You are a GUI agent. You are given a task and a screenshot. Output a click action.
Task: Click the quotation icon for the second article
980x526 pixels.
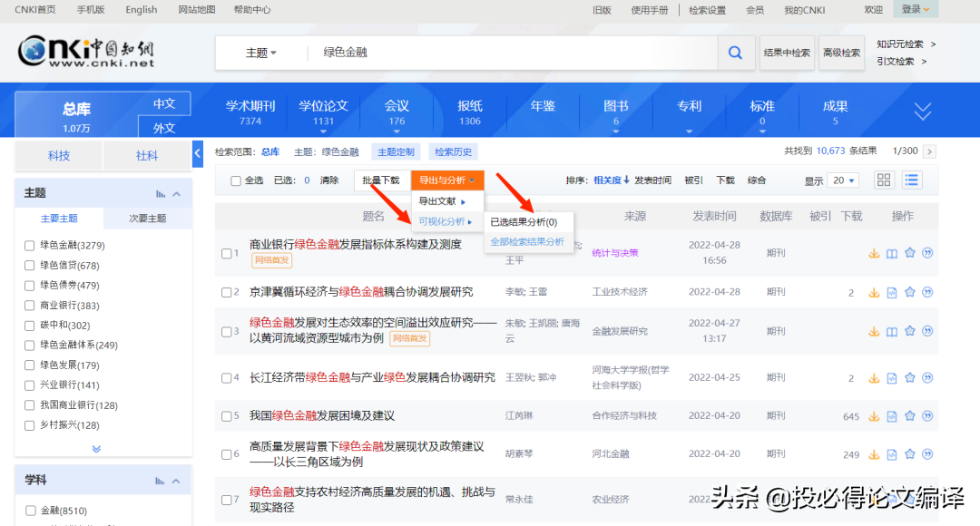click(x=926, y=292)
